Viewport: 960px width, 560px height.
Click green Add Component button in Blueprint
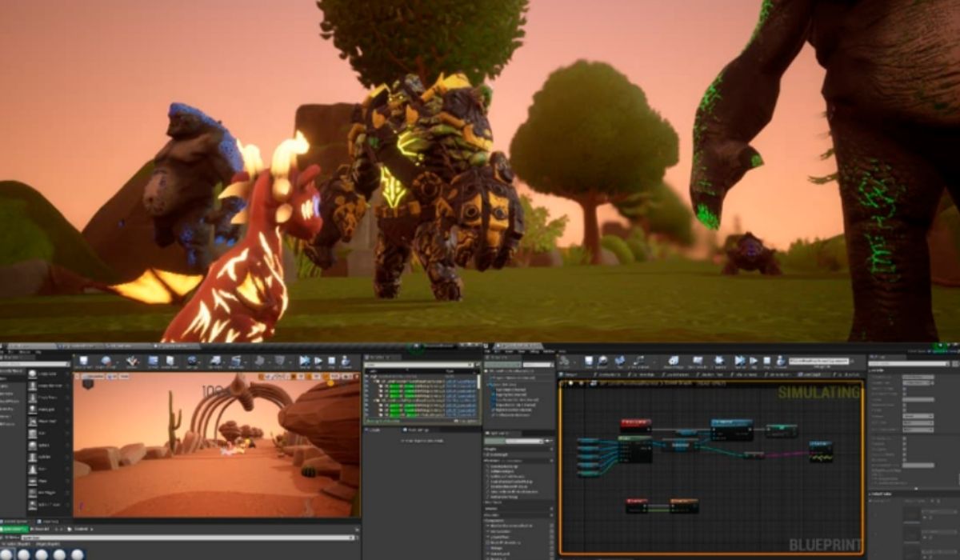[x=502, y=364]
